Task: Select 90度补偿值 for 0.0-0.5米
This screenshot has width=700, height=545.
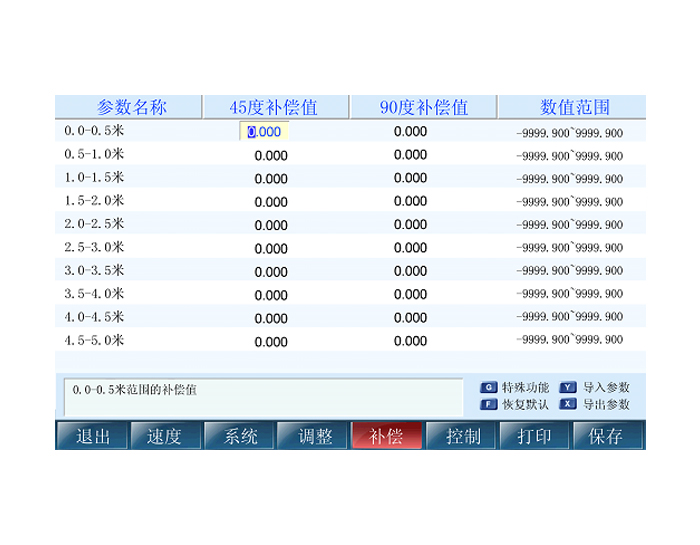Action: click(x=410, y=132)
